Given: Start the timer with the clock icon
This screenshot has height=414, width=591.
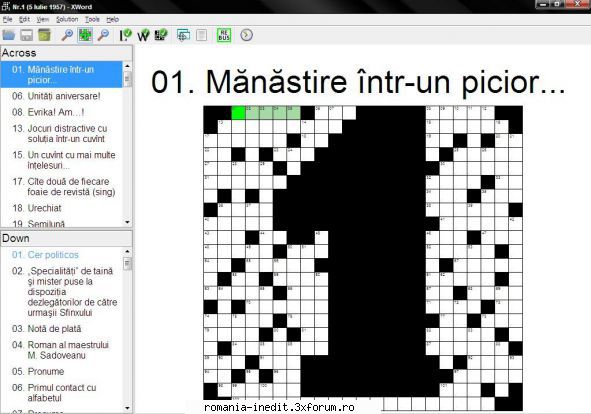Looking at the screenshot, I should (246, 35).
